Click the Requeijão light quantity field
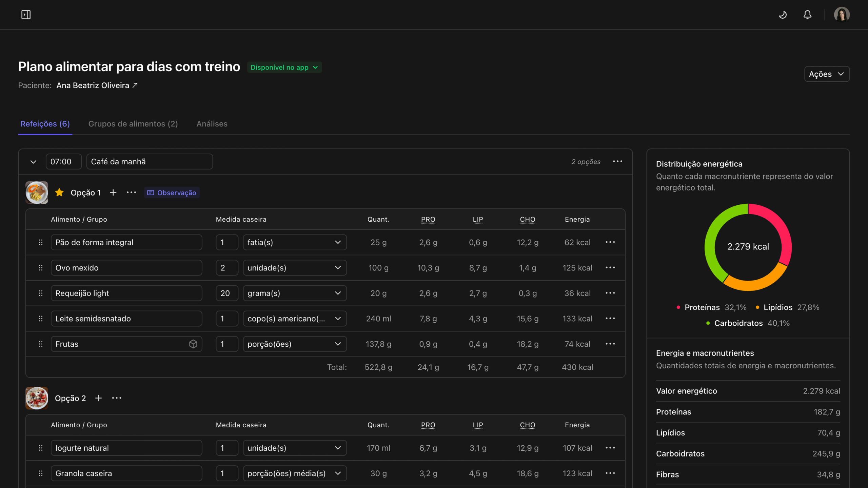The height and width of the screenshot is (488, 868). click(x=227, y=293)
